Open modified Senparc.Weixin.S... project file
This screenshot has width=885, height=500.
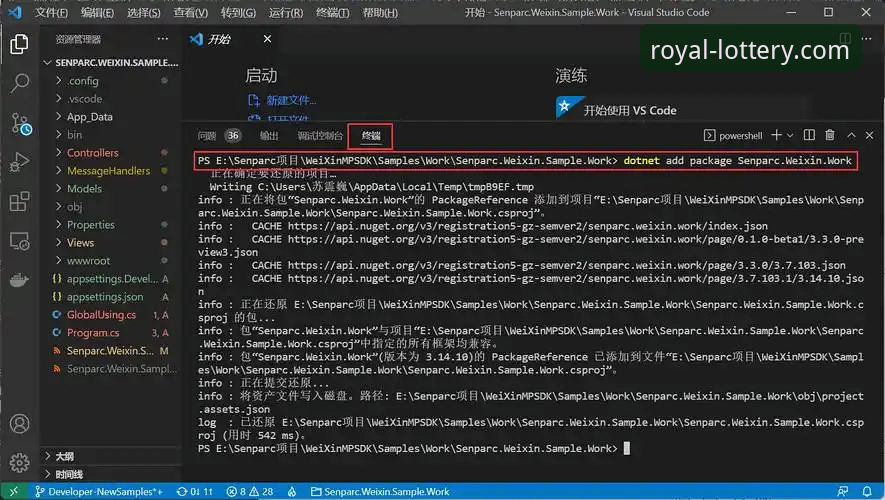[111, 351]
